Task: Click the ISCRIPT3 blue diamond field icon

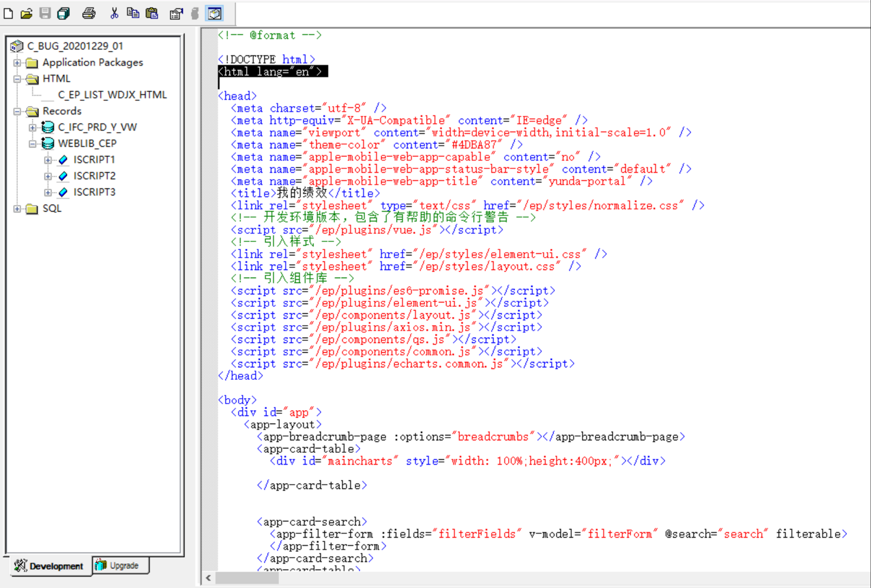Action: [63, 192]
